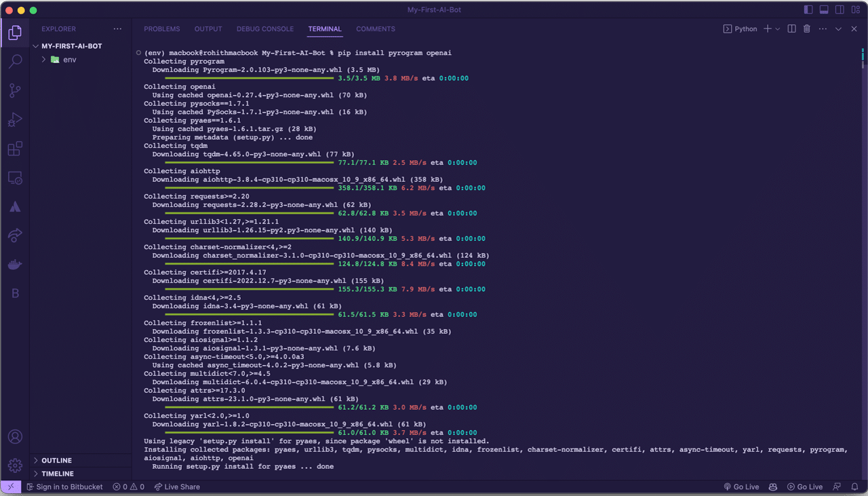Viewport: 868px width, 496px height.
Task: Open the Docker sidebar icon
Action: 15,265
